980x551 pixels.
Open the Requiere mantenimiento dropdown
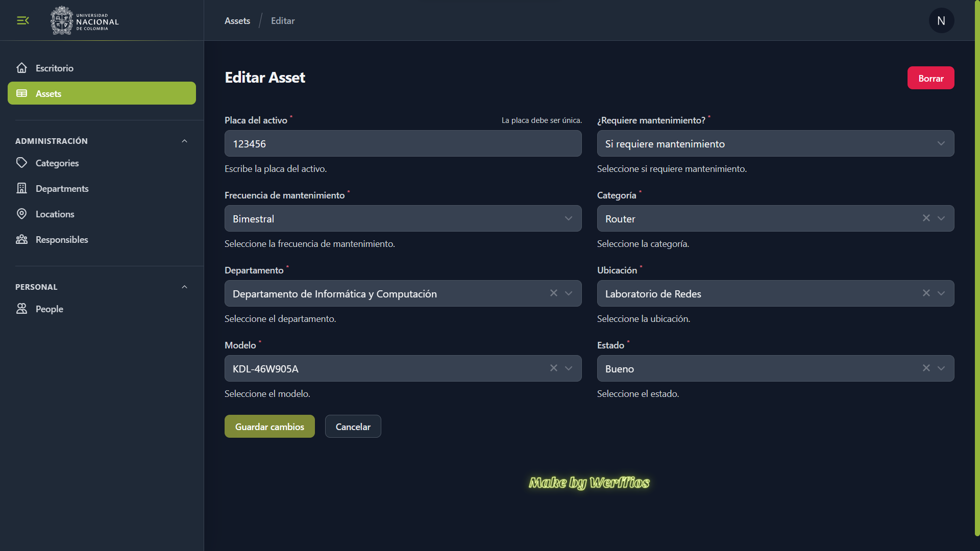[775, 143]
